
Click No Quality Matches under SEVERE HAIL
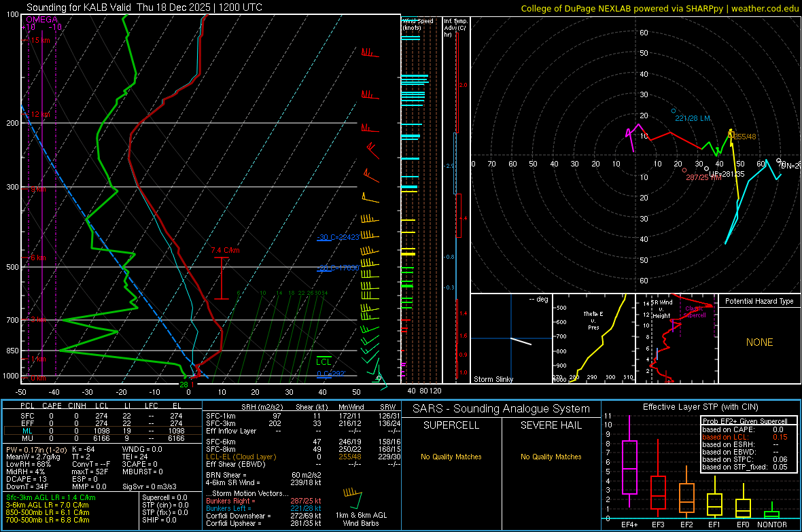tap(551, 457)
